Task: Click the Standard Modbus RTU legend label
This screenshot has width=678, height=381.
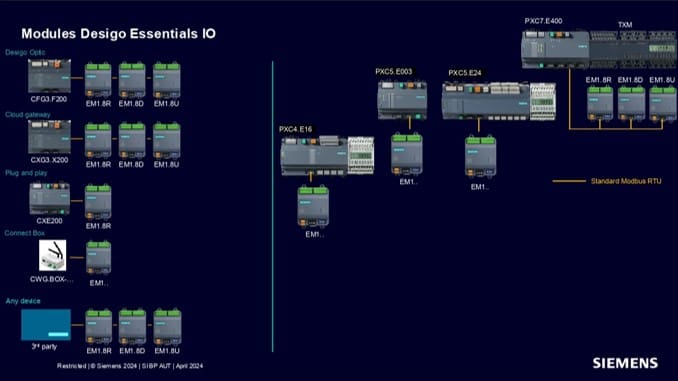Action: (x=626, y=181)
